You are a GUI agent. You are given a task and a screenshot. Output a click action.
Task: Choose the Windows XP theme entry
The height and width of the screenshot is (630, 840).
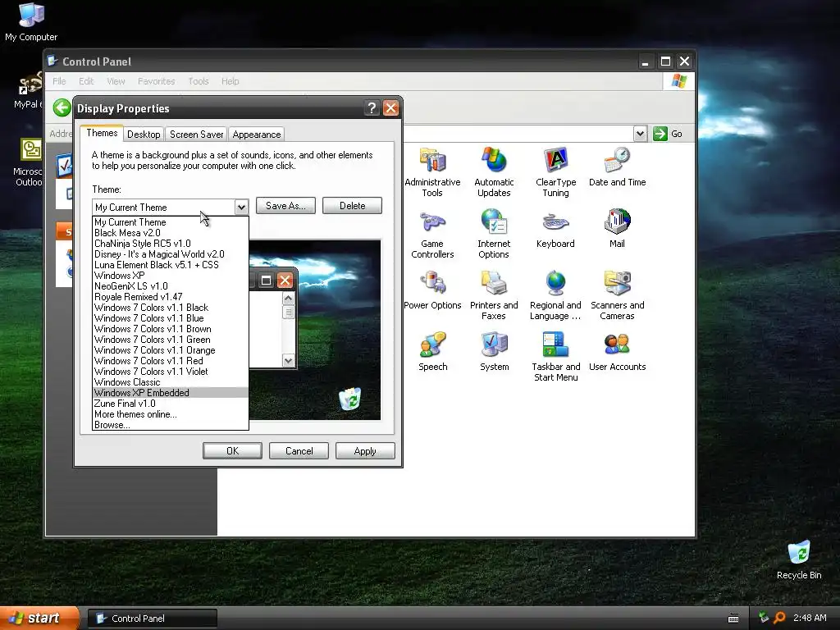coord(171,276)
